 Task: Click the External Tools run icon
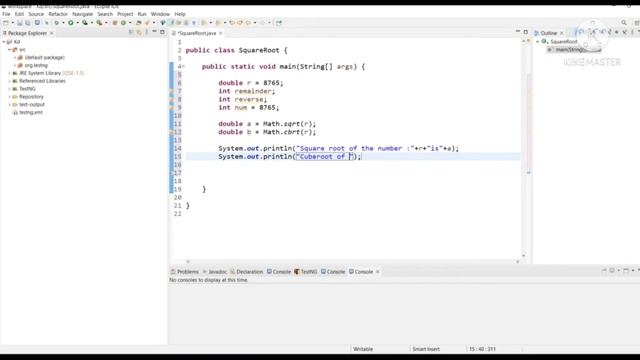click(x=99, y=23)
